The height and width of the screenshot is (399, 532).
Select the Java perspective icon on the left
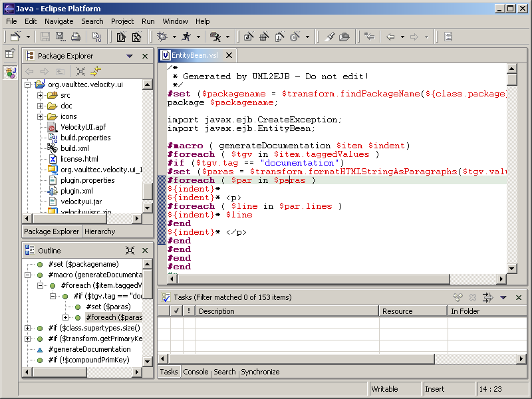tap(9, 72)
